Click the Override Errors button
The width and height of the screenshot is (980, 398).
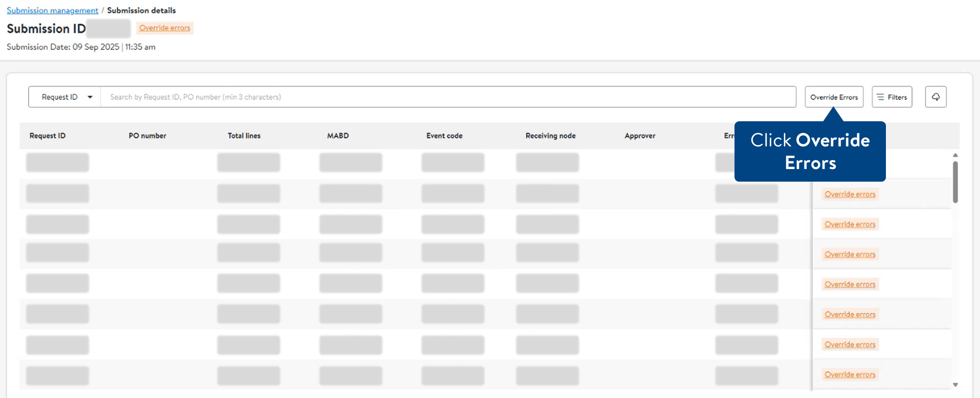tap(834, 97)
